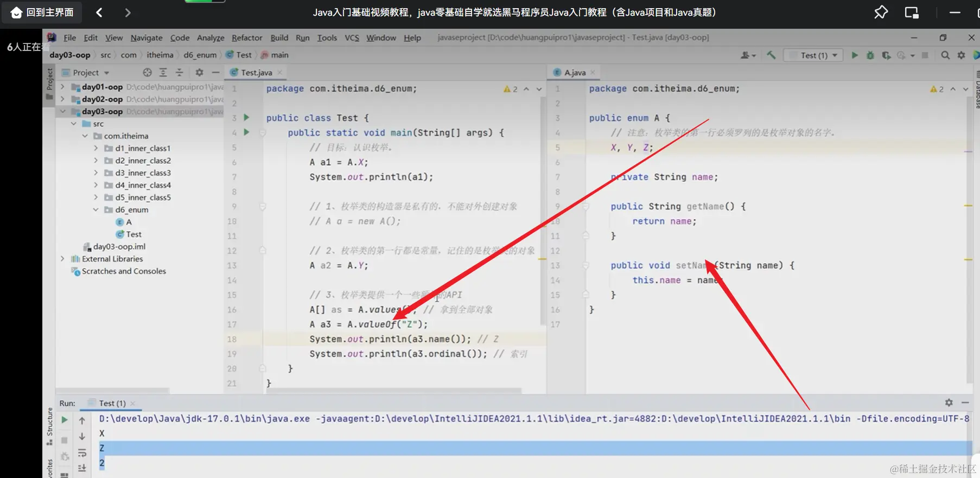Click the back arrow in the video title bar
Image resolution: width=980 pixels, height=478 pixels.
[x=99, y=12]
